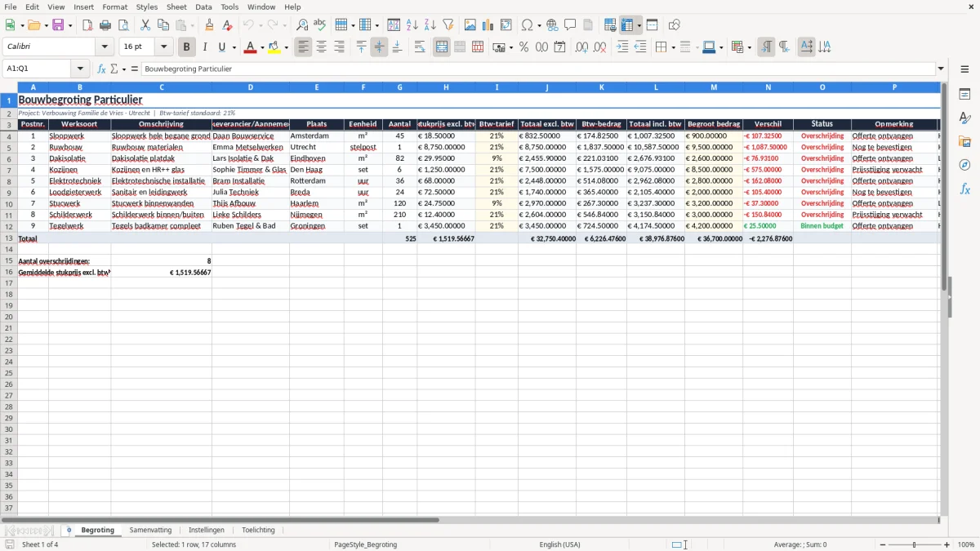Open conditional formatting dropdown arrow
Viewport: 980px width, 551px height.
(x=749, y=47)
